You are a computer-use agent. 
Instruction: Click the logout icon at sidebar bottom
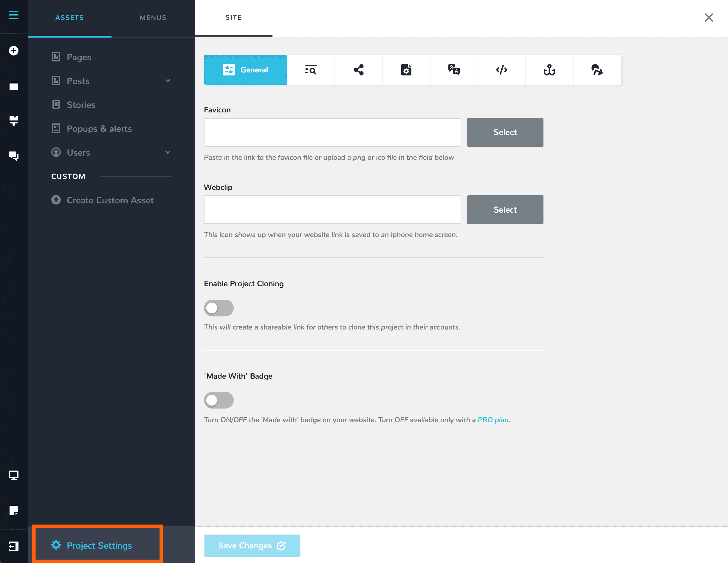[x=13, y=546]
